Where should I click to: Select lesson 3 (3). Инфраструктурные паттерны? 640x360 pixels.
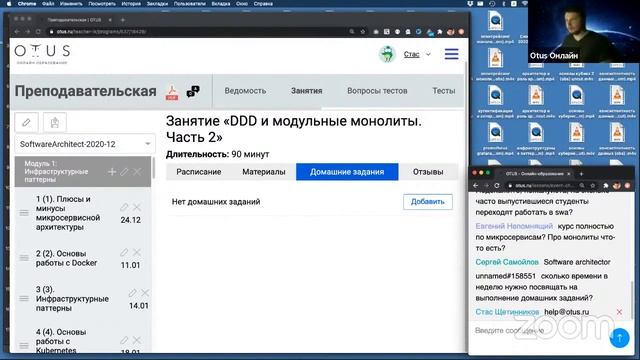coord(72,299)
